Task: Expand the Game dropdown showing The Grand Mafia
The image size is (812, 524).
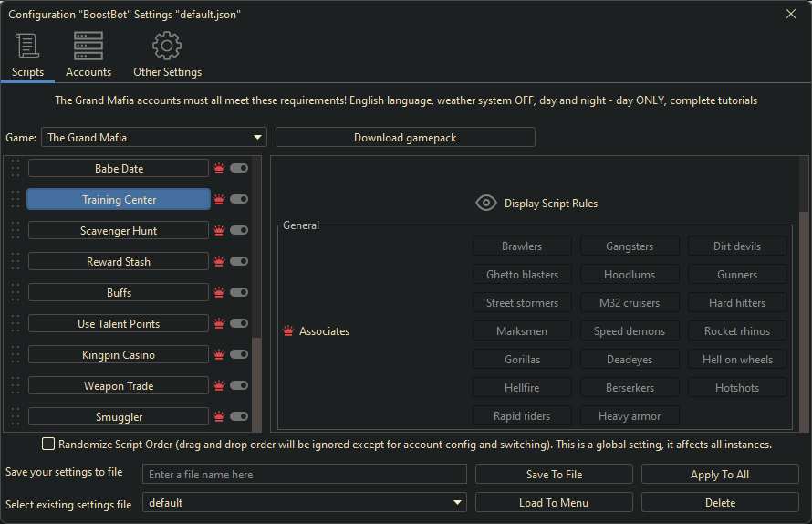Action: click(x=154, y=138)
